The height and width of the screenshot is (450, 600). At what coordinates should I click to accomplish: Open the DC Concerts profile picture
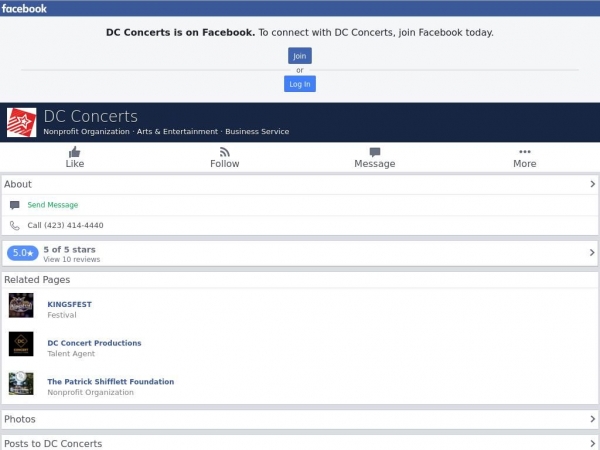tap(21, 122)
